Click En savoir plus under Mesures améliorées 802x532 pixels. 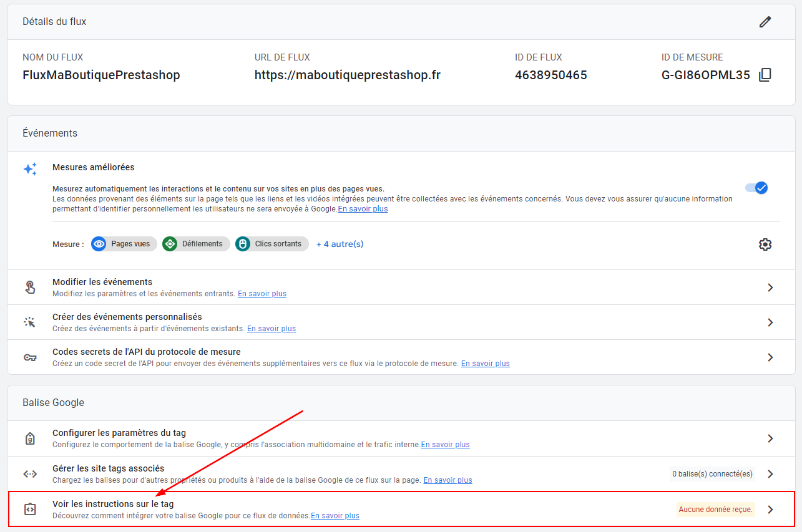click(363, 209)
